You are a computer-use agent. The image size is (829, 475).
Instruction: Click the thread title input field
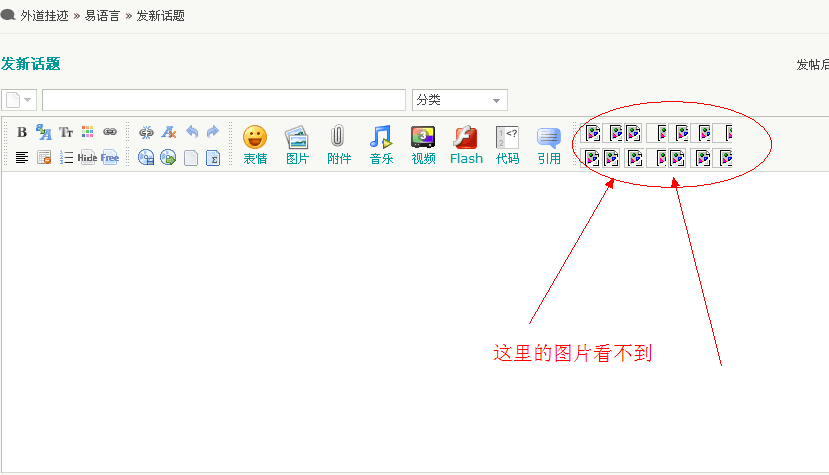pos(224,100)
